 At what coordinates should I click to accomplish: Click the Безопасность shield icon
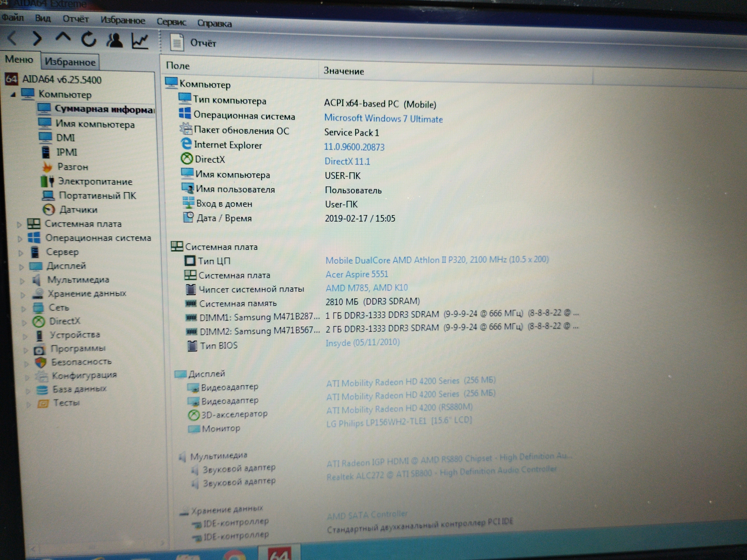[x=40, y=362]
